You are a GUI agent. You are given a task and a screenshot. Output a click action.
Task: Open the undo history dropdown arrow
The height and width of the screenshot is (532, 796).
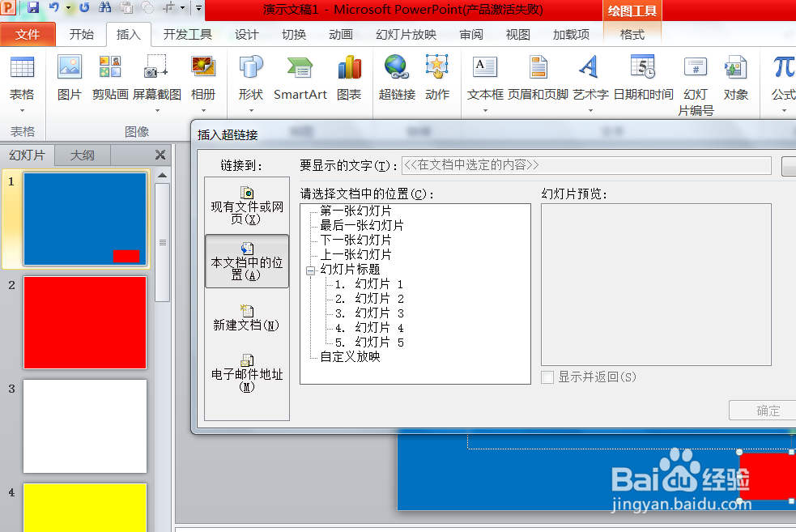68,7
